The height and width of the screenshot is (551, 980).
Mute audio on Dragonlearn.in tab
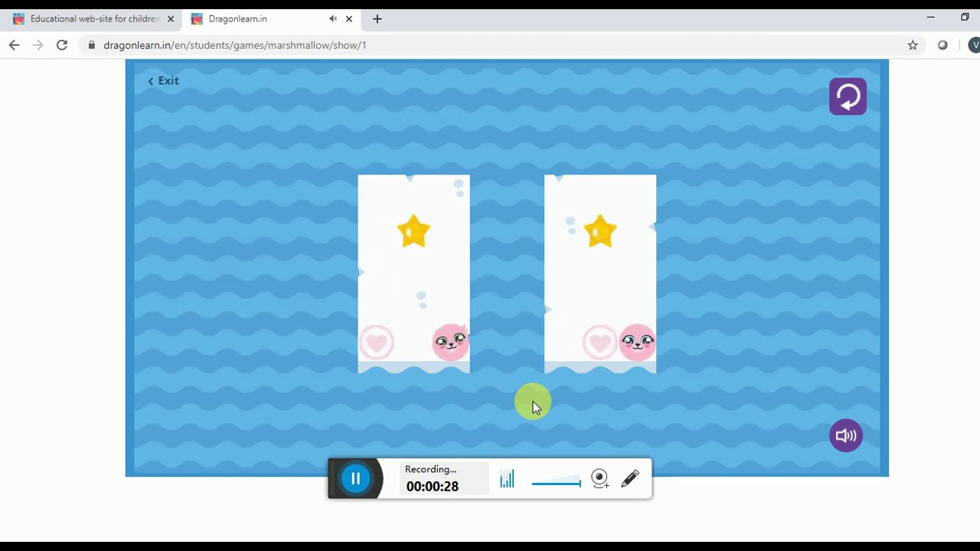point(333,19)
